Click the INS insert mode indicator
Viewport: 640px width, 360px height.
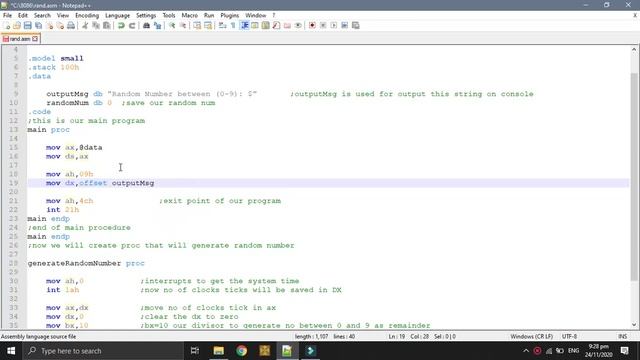(x=622, y=337)
